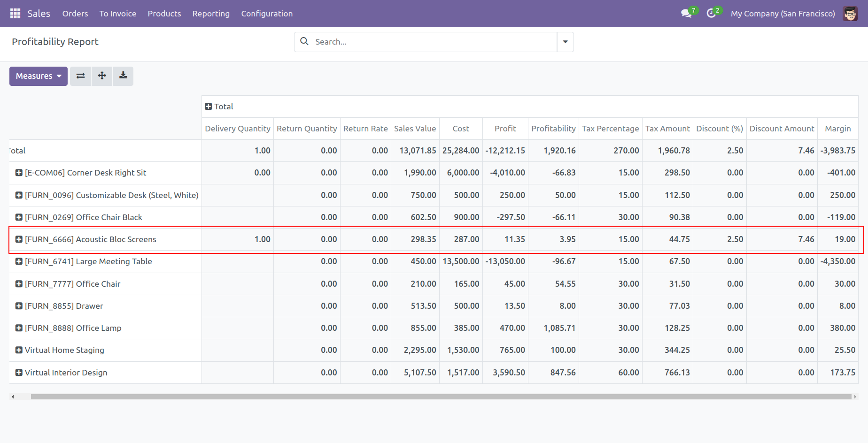
Task: Expand the Large Meeting Table row
Action: click(19, 261)
